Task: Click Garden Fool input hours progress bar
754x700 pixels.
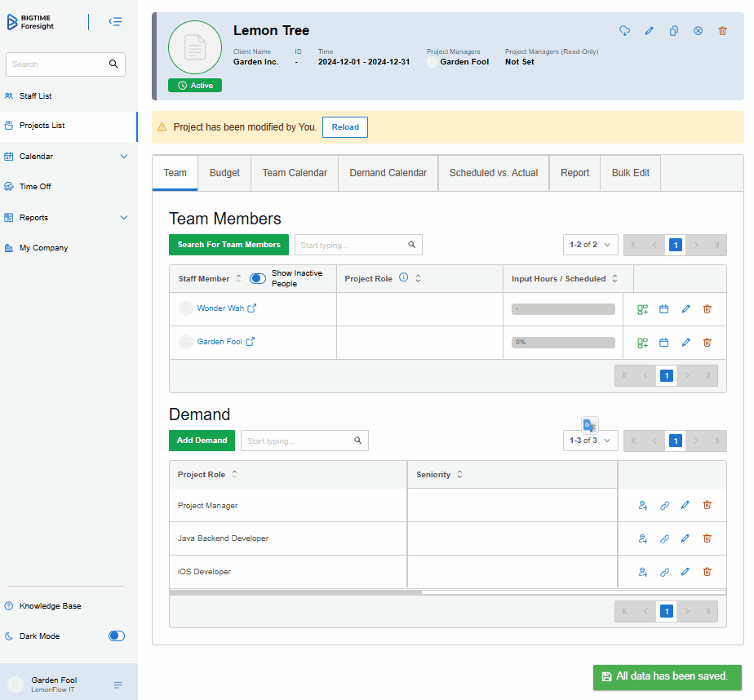Action: click(563, 343)
